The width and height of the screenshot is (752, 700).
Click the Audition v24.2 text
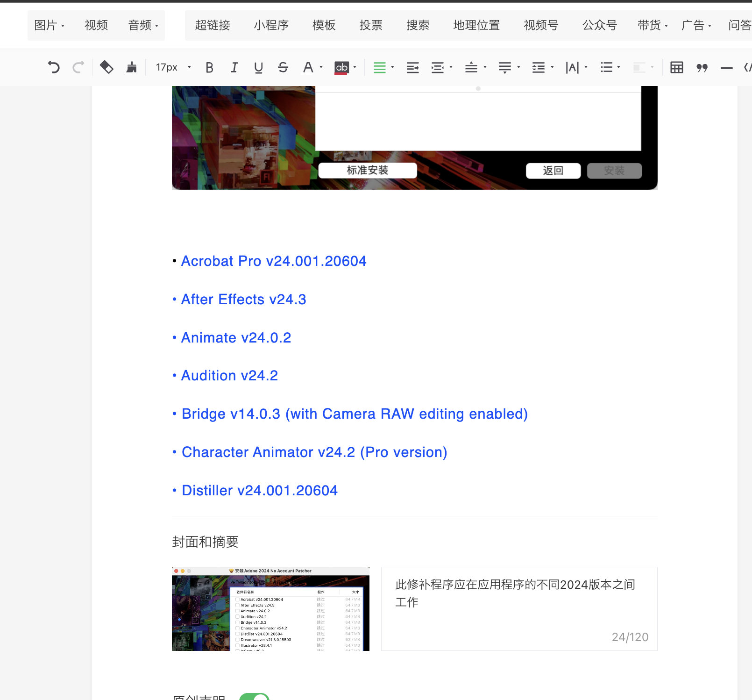click(x=229, y=375)
